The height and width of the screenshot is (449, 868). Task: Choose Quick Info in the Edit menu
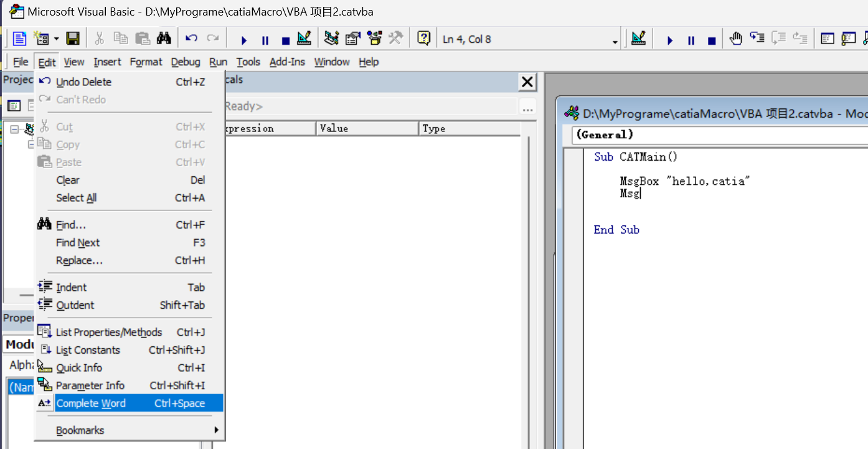[130, 367]
